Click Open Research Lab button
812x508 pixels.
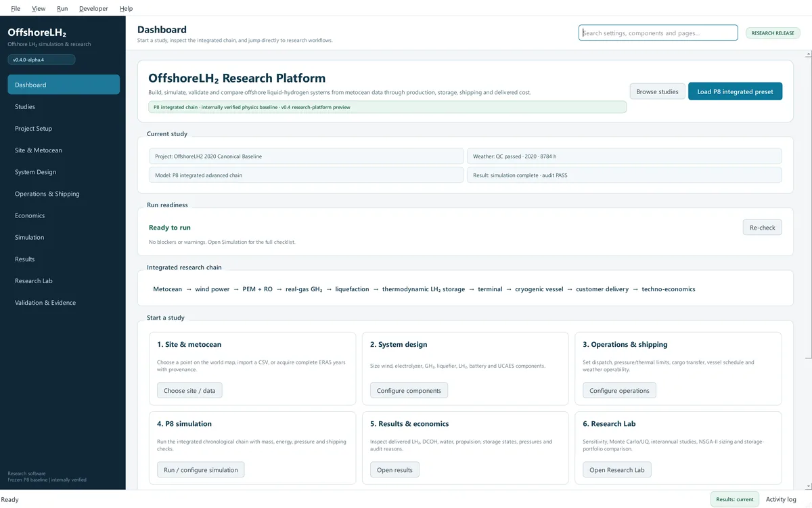617,469
